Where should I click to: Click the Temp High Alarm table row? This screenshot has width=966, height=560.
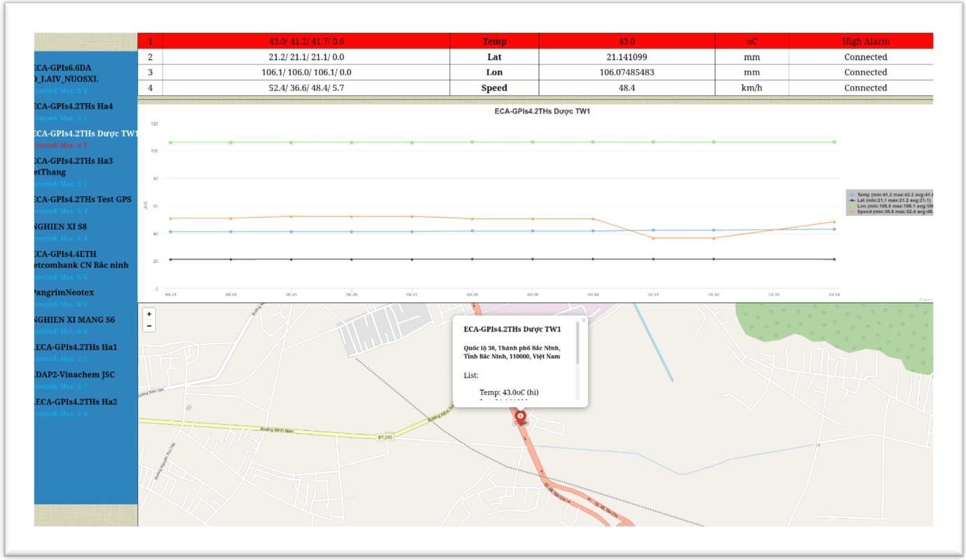click(536, 41)
